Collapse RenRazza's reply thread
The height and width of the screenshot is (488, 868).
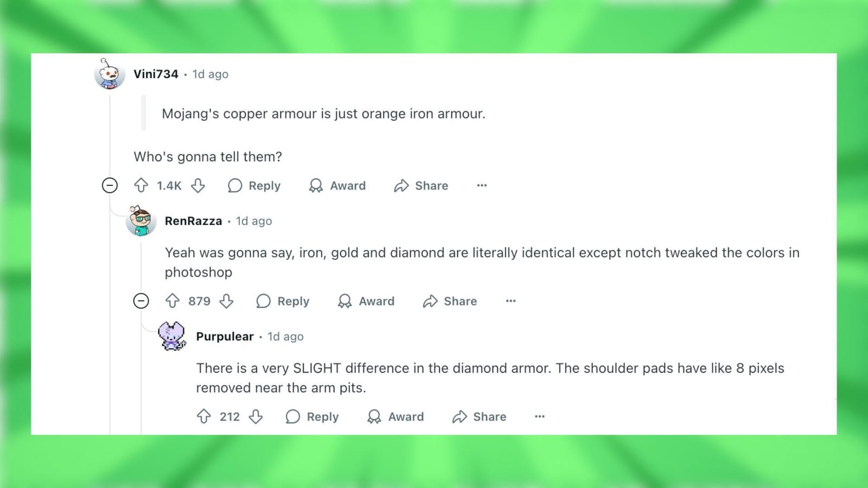pyautogui.click(x=141, y=301)
